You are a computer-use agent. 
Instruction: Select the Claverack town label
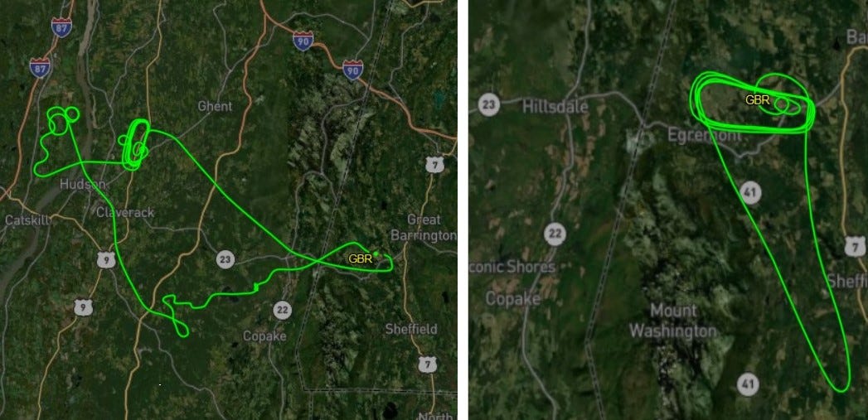[125, 213]
